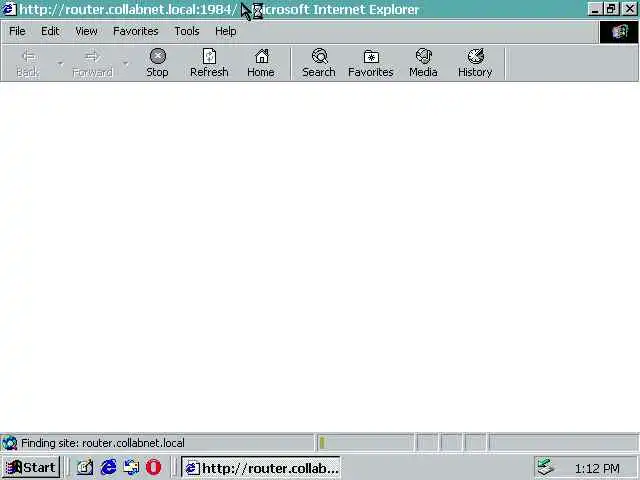
Task: Launch Outlook Express from quick launch
Action: click(131, 467)
